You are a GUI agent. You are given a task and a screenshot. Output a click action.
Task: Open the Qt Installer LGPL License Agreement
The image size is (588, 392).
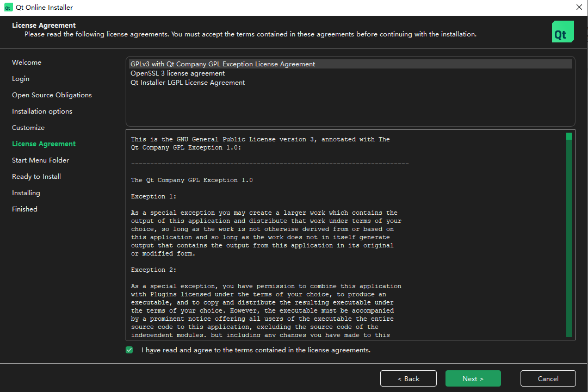tap(188, 83)
